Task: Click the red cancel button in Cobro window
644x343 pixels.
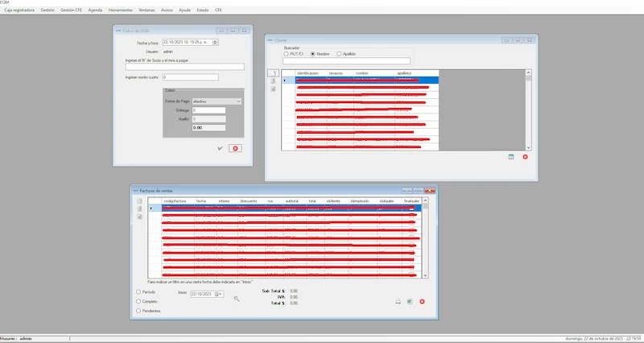Action: 234,148
